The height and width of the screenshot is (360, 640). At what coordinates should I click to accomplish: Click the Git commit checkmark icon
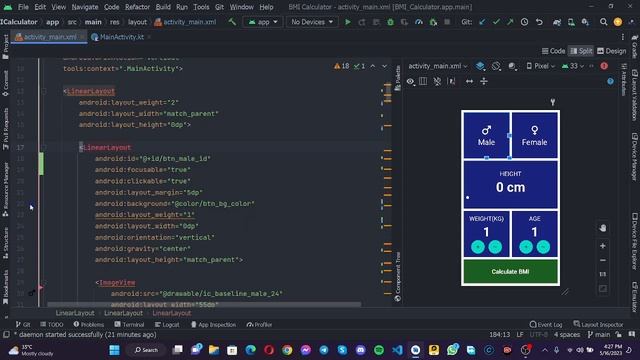(496, 22)
